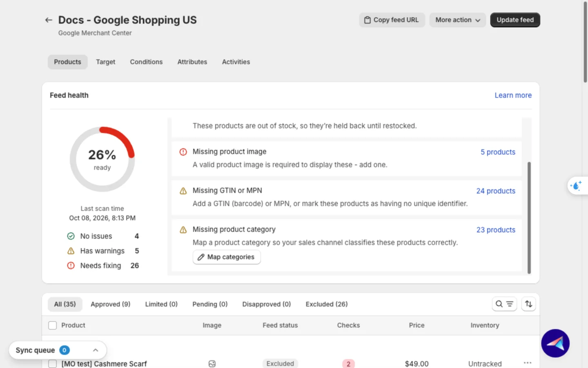Screen dimensions: 588x368
Task: Tick the select-all Product header checkbox
Action: [x=52, y=325]
